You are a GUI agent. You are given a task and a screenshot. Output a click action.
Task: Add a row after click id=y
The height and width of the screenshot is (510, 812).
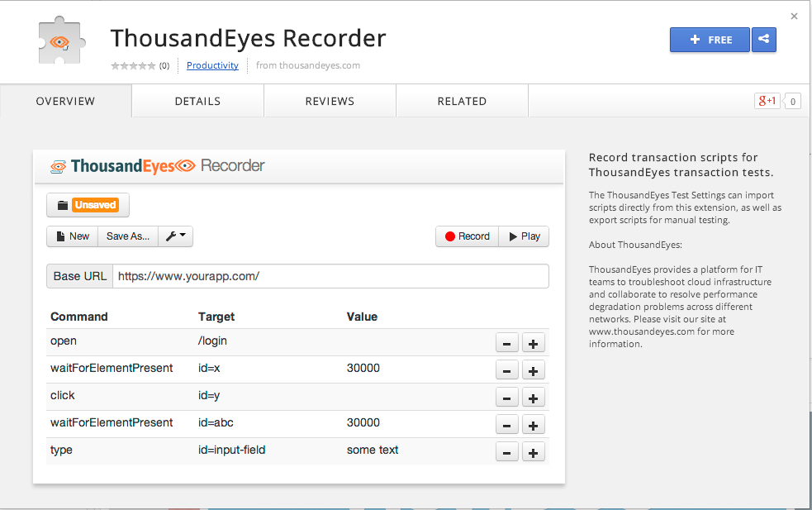click(x=533, y=398)
